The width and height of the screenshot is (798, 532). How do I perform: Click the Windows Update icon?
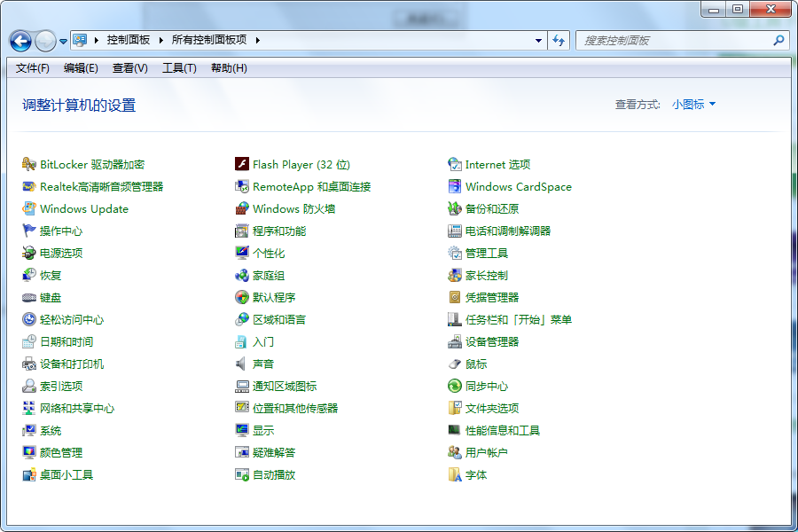[29, 208]
